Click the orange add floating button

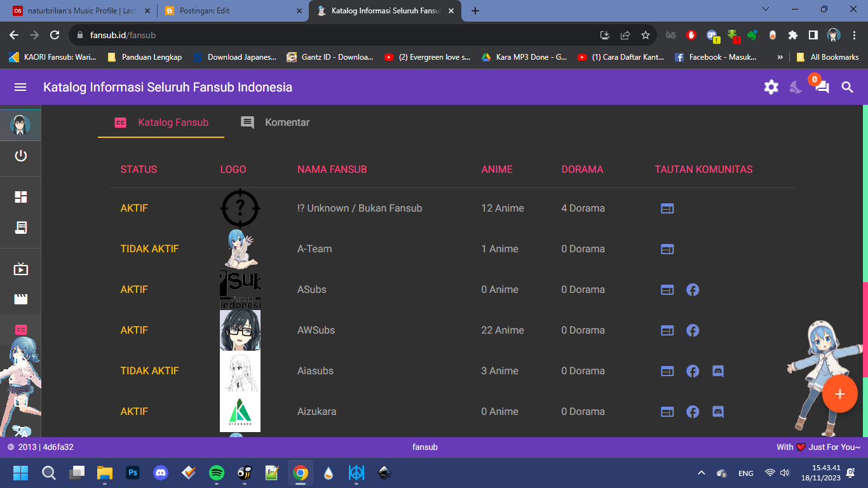(839, 394)
